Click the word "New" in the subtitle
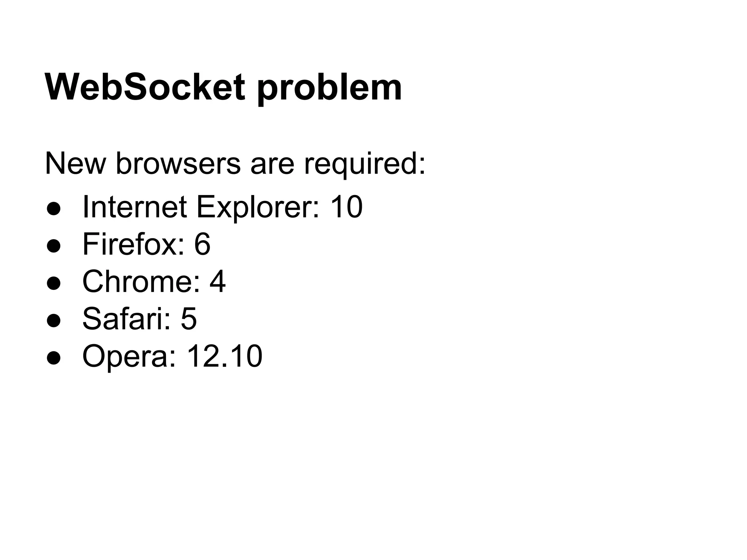This screenshot has width=747, height=560. click(75, 163)
